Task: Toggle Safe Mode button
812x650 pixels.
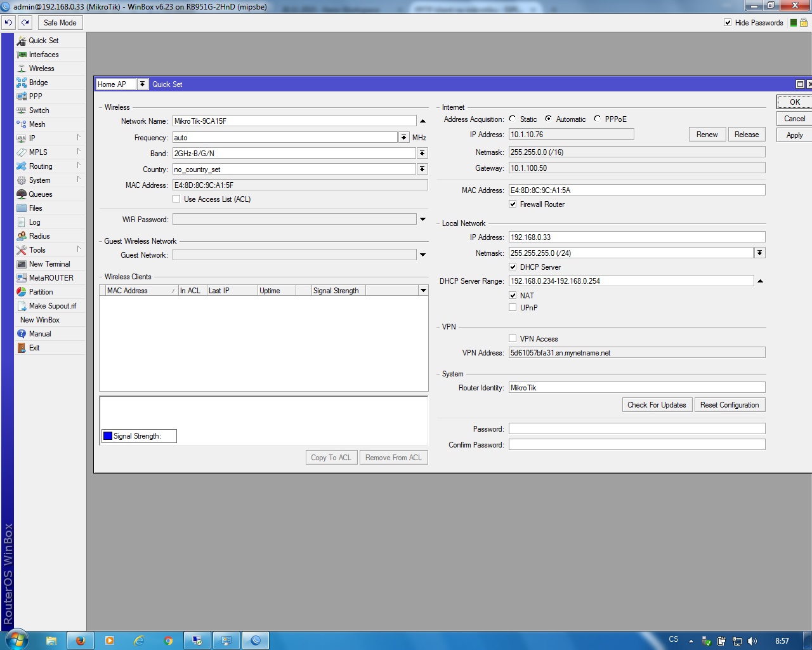Action: [60, 23]
